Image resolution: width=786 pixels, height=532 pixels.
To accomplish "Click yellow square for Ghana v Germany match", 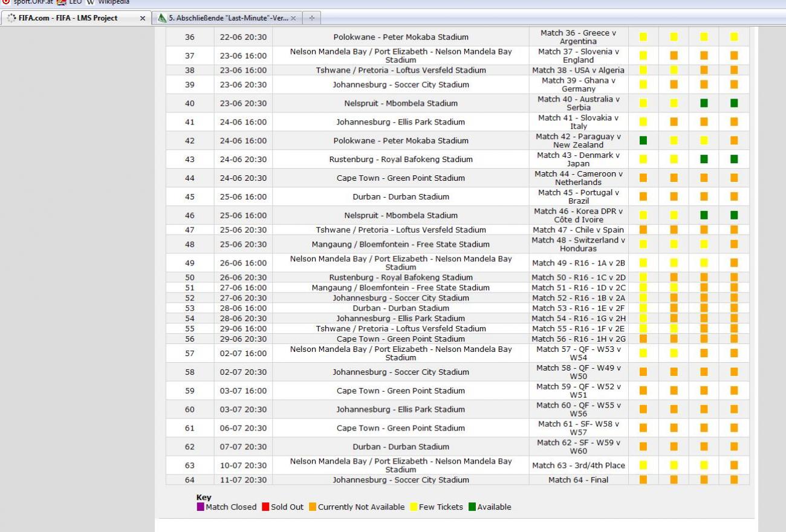I will click(x=643, y=85).
